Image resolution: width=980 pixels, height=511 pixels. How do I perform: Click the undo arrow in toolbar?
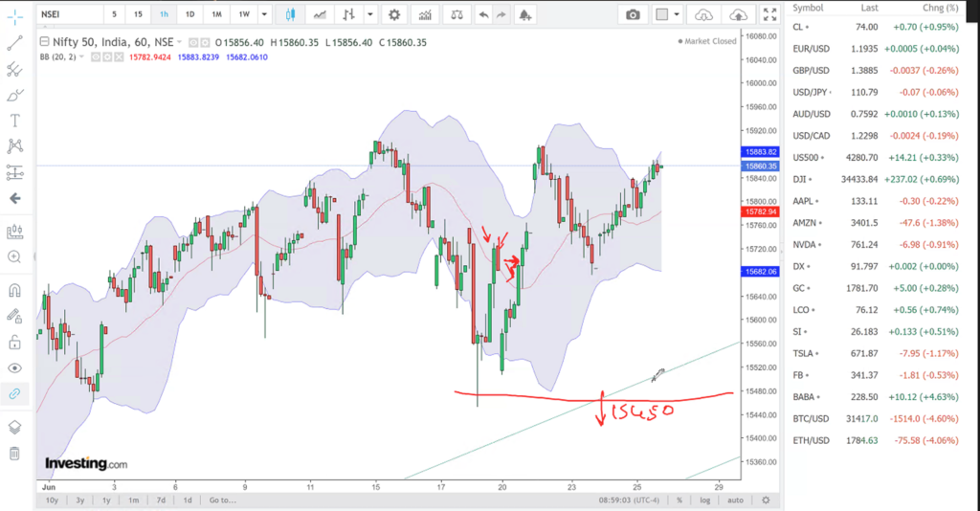483,14
